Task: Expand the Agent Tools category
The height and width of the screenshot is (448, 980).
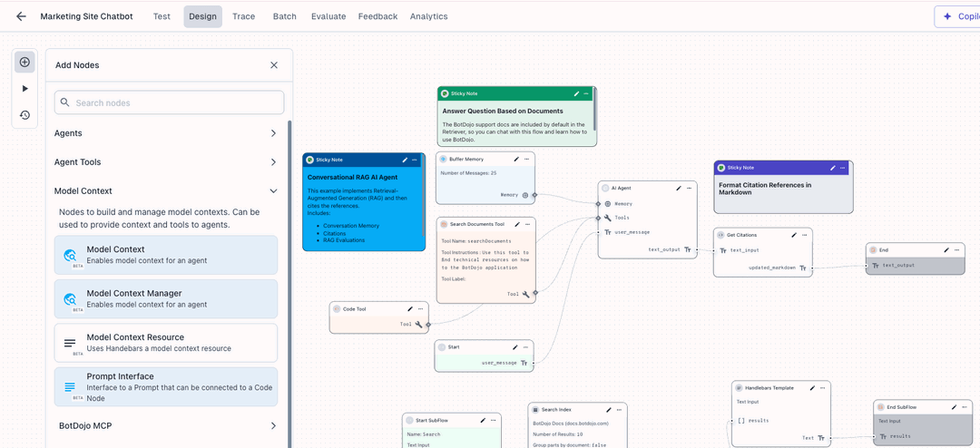Action: pyautogui.click(x=166, y=161)
